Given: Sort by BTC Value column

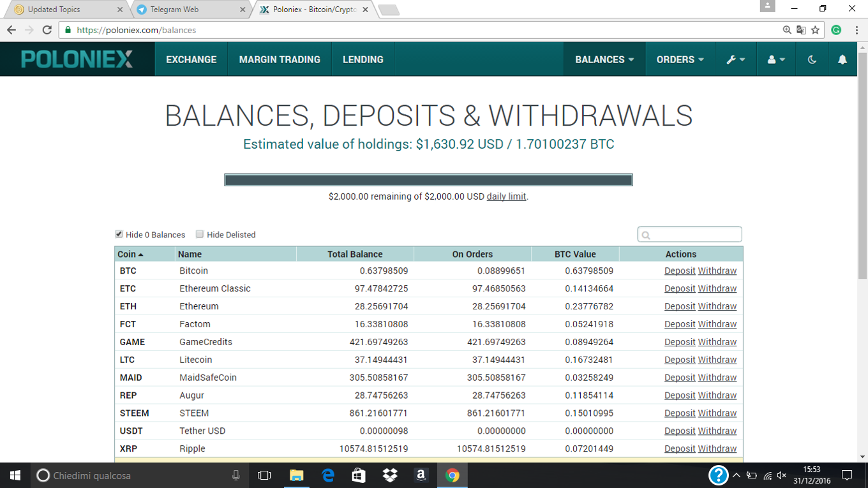Looking at the screenshot, I should pyautogui.click(x=575, y=254).
